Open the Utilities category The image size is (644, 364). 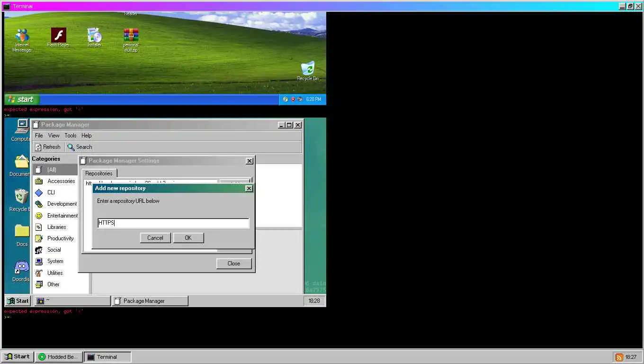pyautogui.click(x=55, y=273)
